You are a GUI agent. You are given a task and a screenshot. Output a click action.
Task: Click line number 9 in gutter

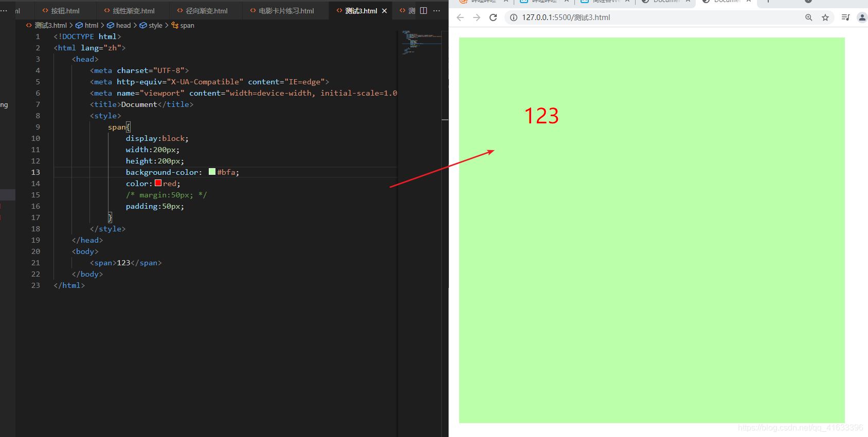point(38,127)
